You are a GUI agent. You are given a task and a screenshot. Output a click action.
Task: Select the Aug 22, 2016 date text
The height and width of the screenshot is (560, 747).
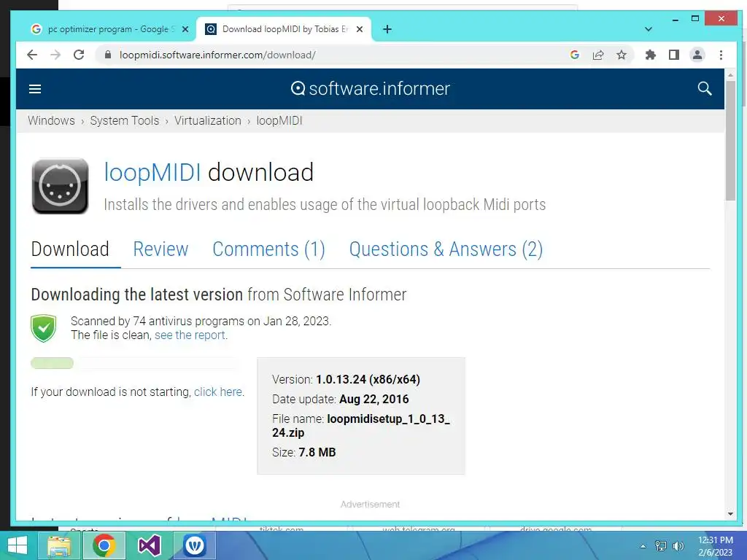(x=374, y=399)
